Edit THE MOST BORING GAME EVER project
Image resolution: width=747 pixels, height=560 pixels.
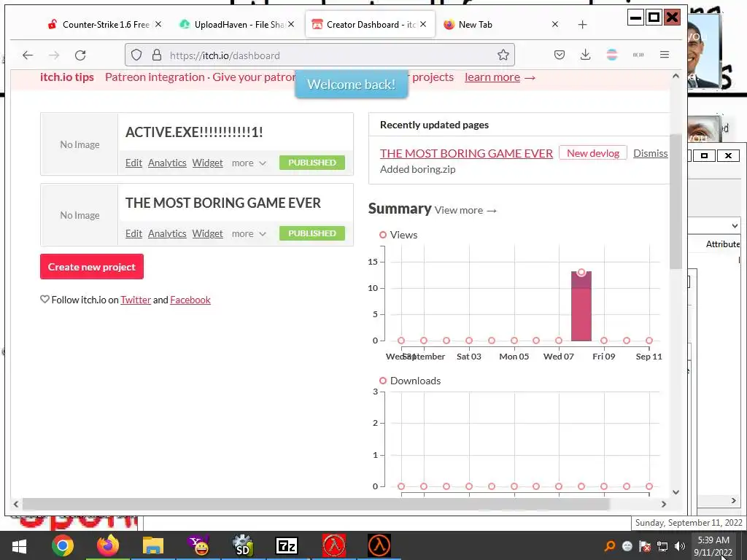(133, 234)
